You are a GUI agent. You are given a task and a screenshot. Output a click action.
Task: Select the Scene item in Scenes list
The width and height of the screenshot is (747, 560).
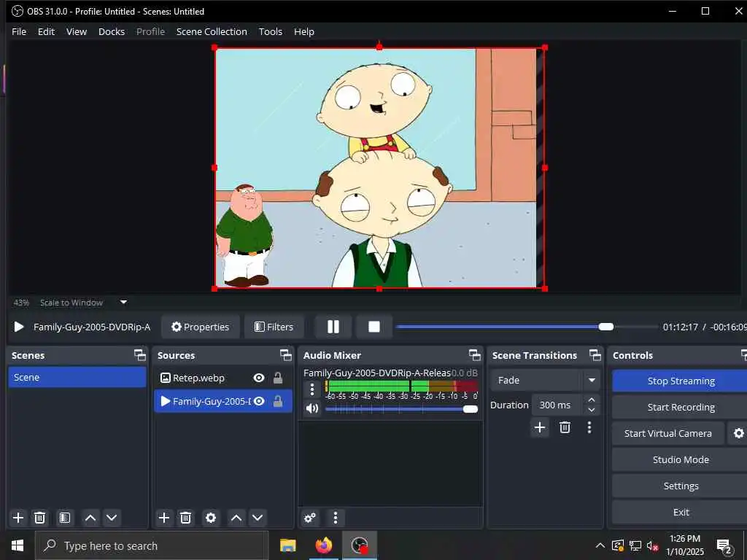[x=77, y=377]
